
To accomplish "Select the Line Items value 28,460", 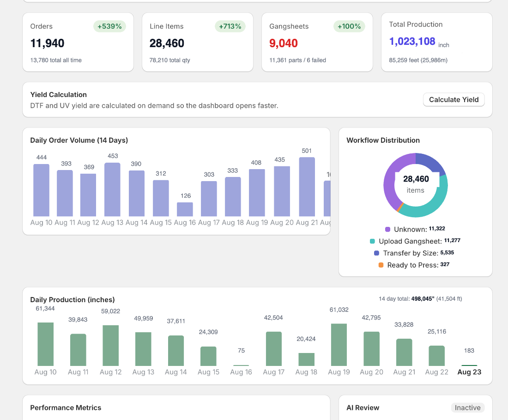I will click(x=167, y=43).
